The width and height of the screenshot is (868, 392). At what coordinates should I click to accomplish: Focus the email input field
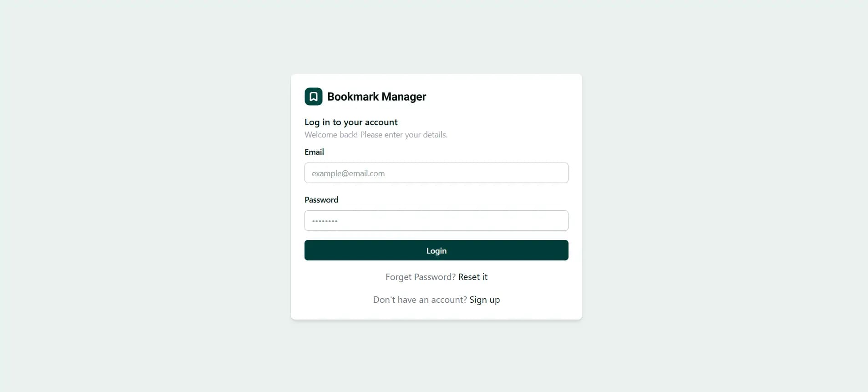(x=436, y=173)
